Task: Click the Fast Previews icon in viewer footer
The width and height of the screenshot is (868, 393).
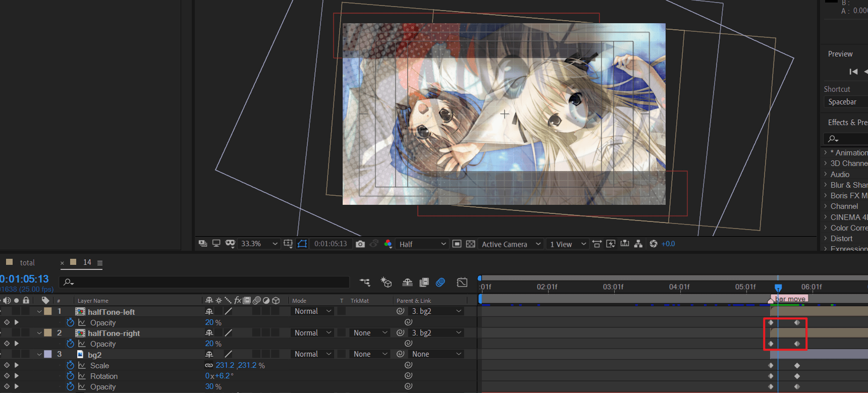Action: [x=611, y=244]
